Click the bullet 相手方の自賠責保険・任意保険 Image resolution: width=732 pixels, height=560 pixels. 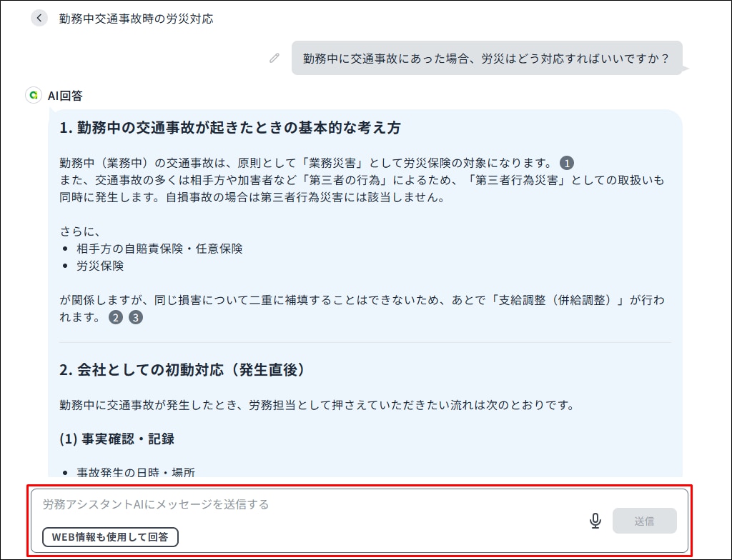[x=159, y=249]
